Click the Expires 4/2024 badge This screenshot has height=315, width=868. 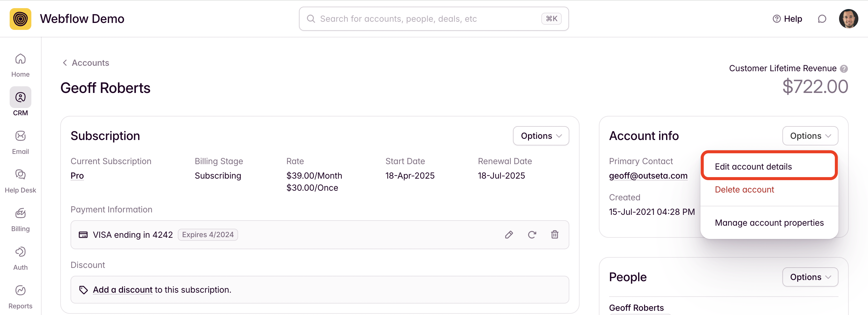point(208,235)
